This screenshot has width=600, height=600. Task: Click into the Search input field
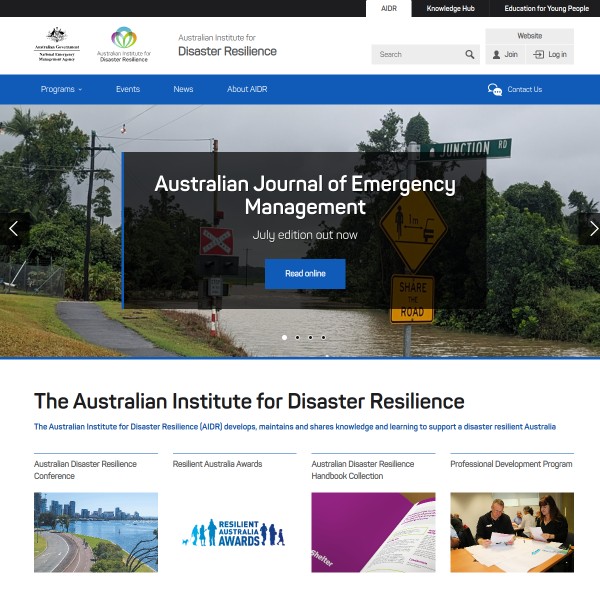[x=417, y=55]
